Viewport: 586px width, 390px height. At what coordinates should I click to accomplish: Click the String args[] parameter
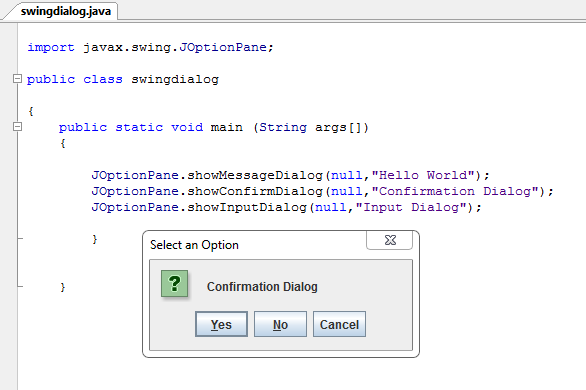point(311,127)
